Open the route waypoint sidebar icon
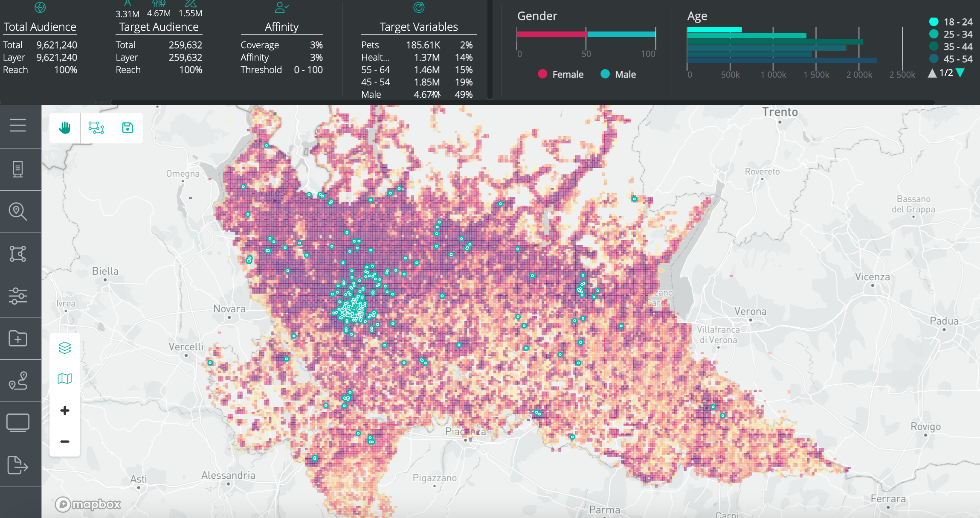 pyautogui.click(x=18, y=381)
